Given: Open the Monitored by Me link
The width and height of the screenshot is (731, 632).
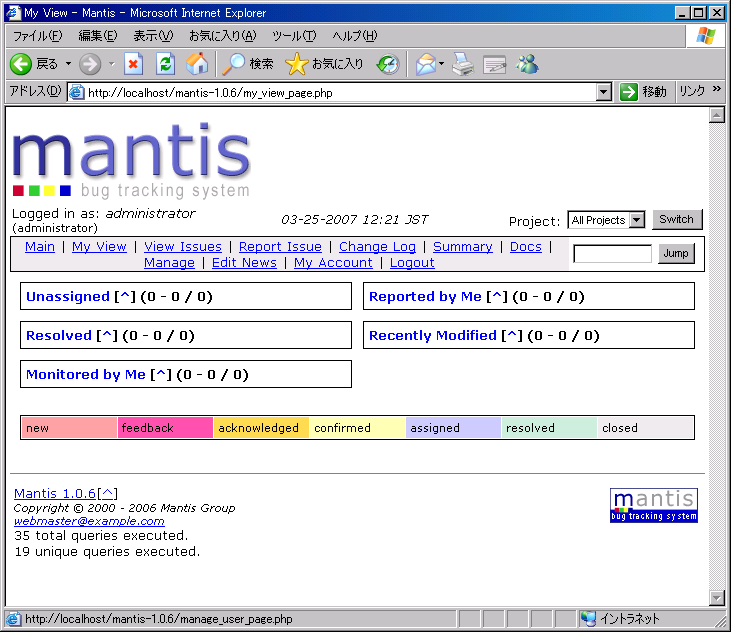Looking at the screenshot, I should click(86, 374).
